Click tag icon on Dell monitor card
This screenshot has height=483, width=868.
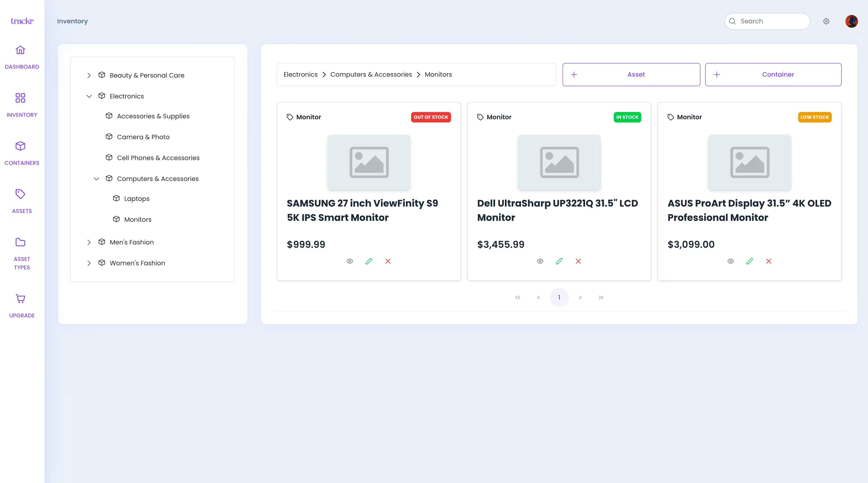480,117
